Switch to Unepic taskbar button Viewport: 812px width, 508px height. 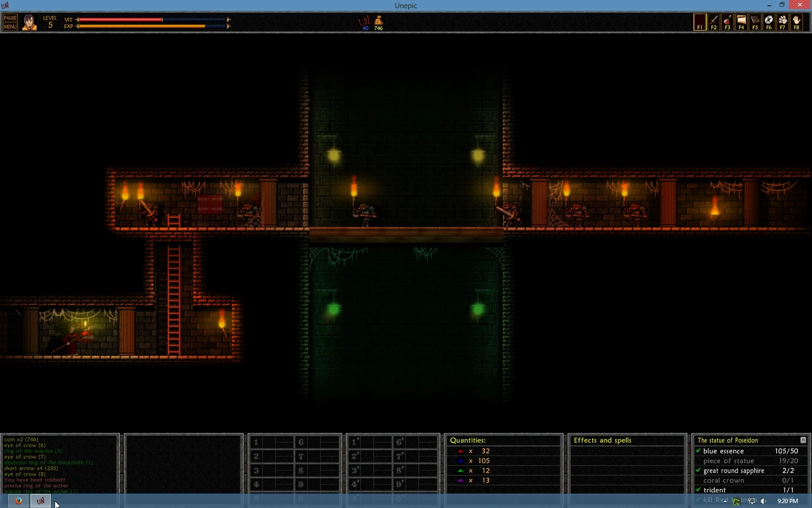coord(41,501)
